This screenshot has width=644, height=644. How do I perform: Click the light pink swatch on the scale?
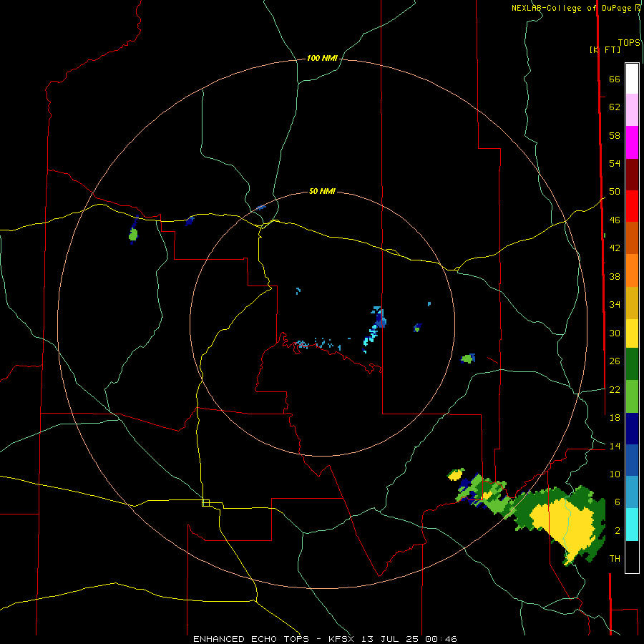(x=632, y=110)
